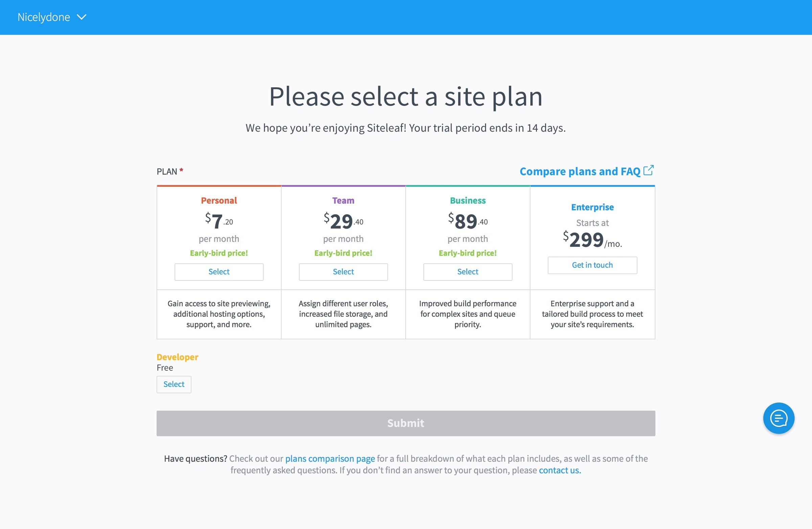Click the Personal plan heading
This screenshot has height=529, width=812.
click(219, 200)
